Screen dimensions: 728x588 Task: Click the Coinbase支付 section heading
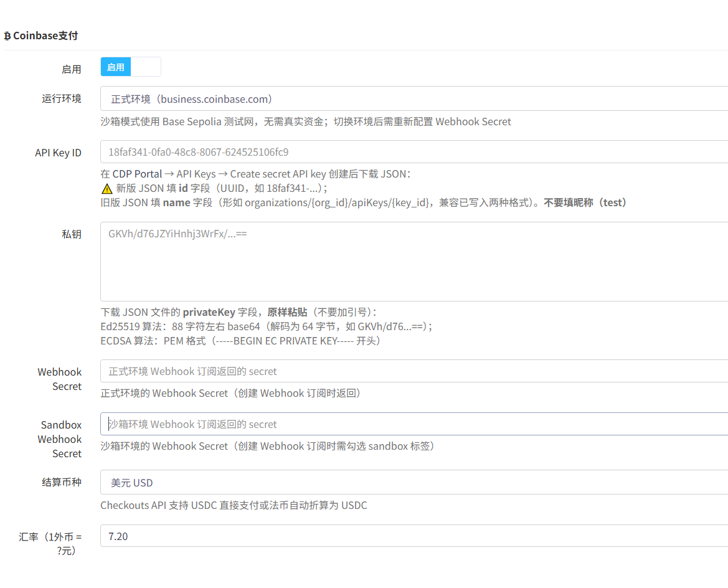coord(45,36)
